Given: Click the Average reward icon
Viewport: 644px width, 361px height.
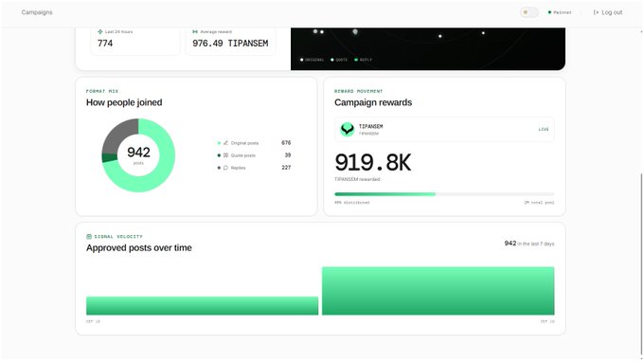Looking at the screenshot, I should click(195, 31).
